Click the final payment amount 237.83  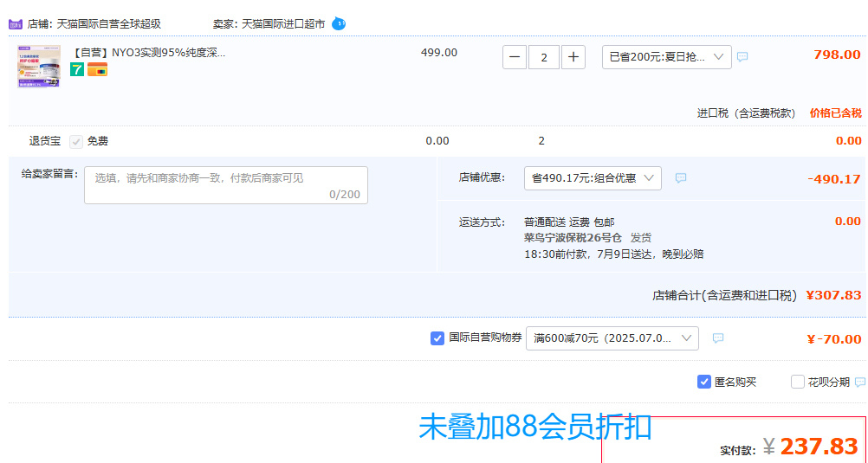pyautogui.click(x=819, y=446)
